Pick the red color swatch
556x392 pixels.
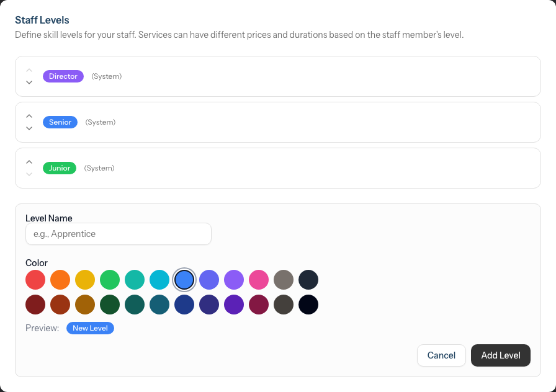click(x=35, y=280)
